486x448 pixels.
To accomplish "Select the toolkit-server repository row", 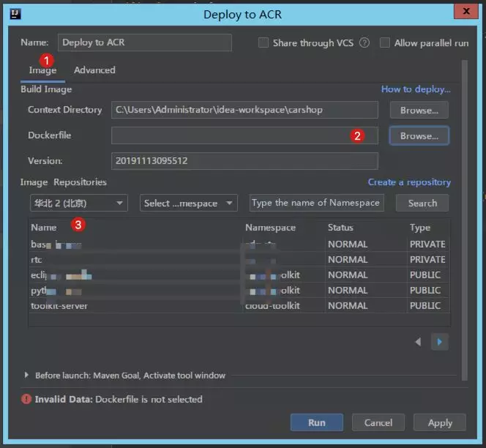I will point(239,306).
